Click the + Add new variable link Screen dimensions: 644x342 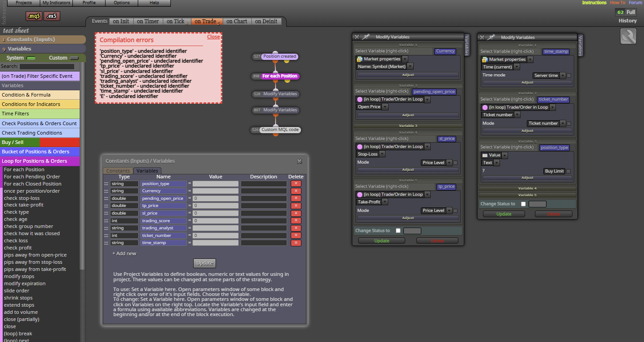pyautogui.click(x=124, y=253)
